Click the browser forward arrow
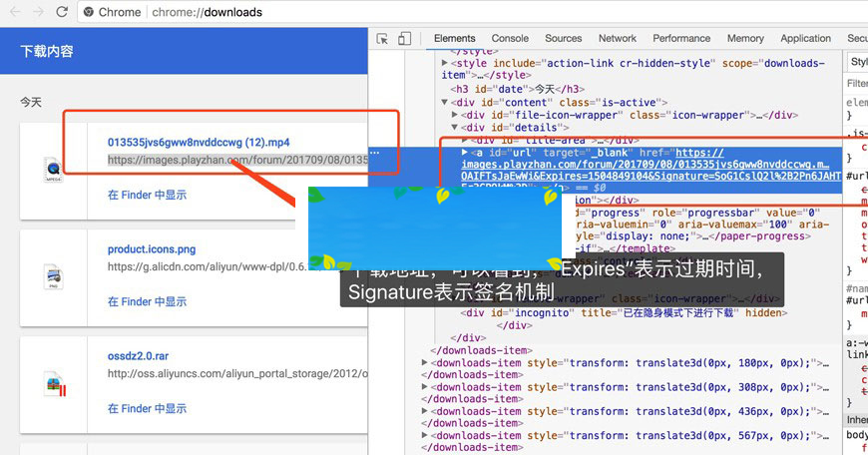The image size is (868, 455). pos(36,12)
